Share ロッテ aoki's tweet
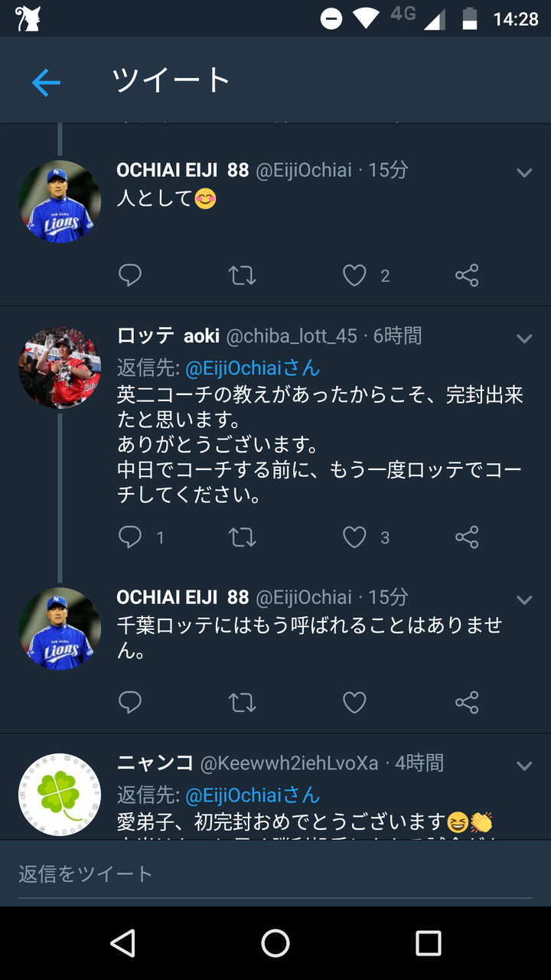This screenshot has height=980, width=551. pyautogui.click(x=467, y=537)
